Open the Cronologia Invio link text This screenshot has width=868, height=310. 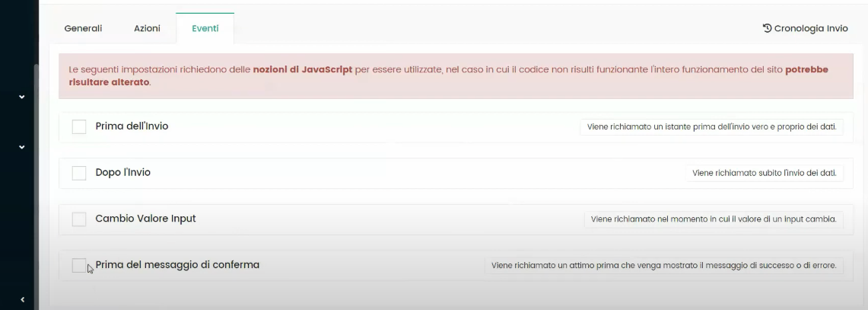click(x=810, y=28)
